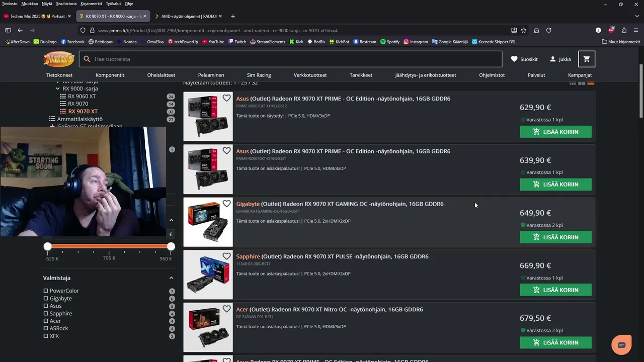
Task: Open the Spotify bookmark
Action: point(390,42)
